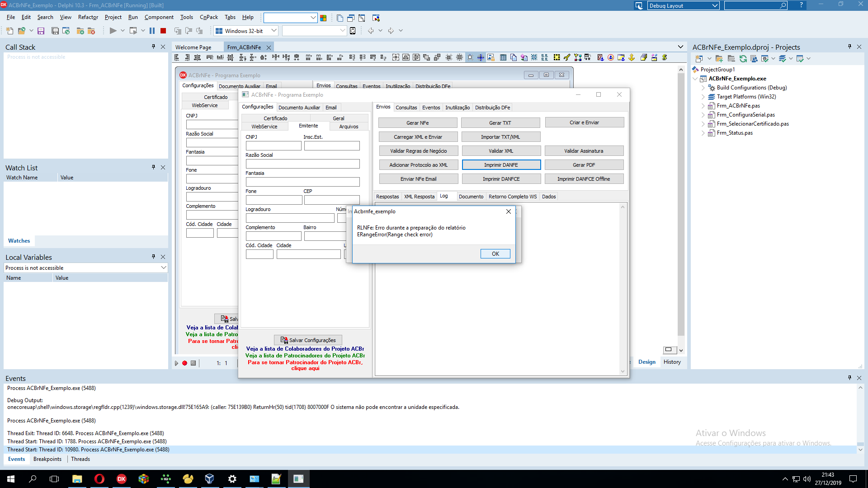Click the New Items toolbar icon
The width and height of the screenshot is (868, 488).
[9, 31]
